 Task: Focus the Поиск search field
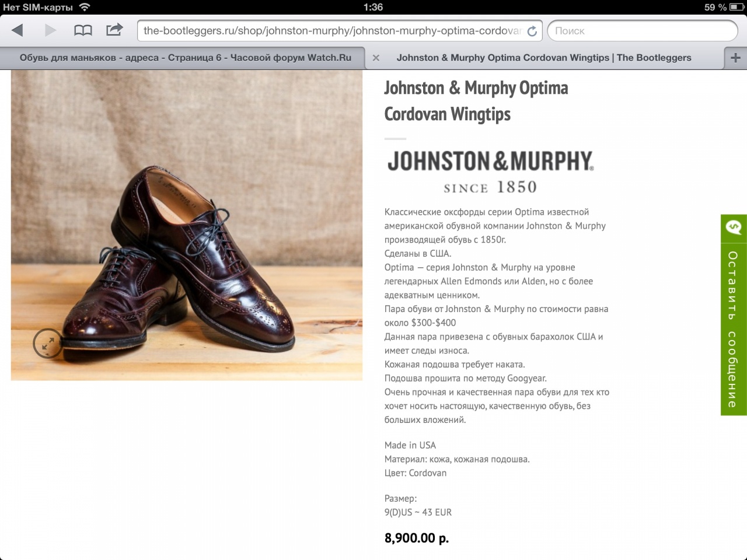tap(642, 31)
